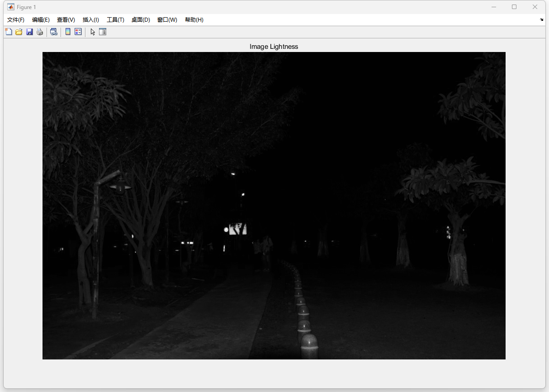Open the 文件(F) menu
549x392 pixels.
16,20
